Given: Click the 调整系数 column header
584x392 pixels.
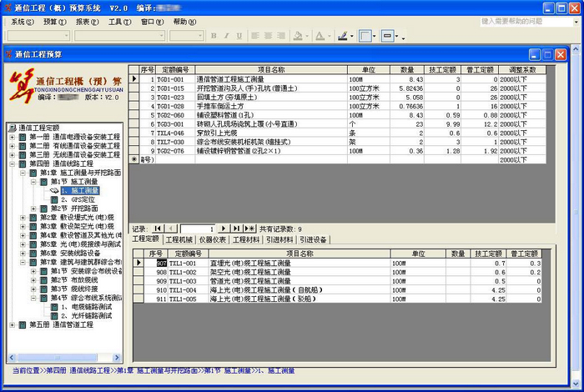Looking at the screenshot, I should point(522,69).
